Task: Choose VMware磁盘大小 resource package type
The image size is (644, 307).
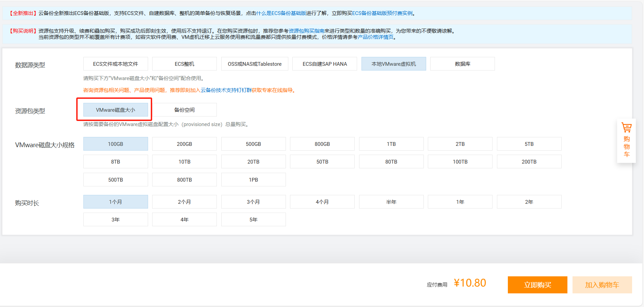Action: pos(116,110)
